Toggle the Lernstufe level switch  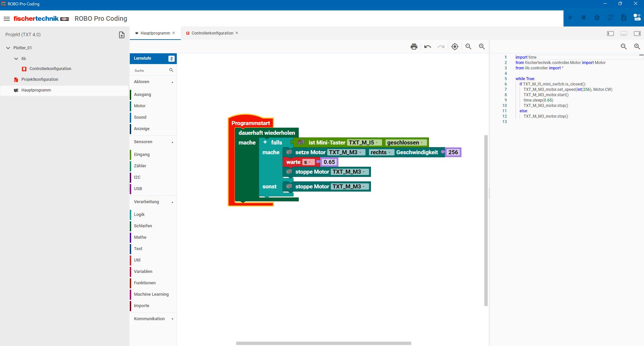171,59
